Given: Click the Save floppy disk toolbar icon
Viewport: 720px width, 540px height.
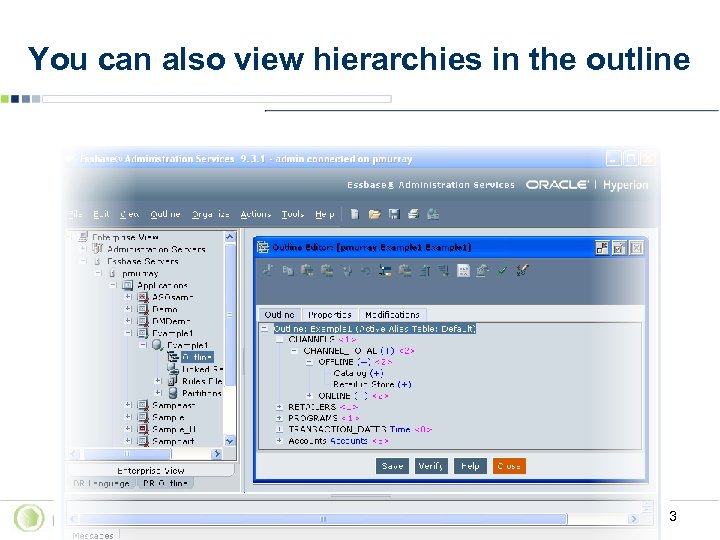Looking at the screenshot, I should (x=394, y=214).
